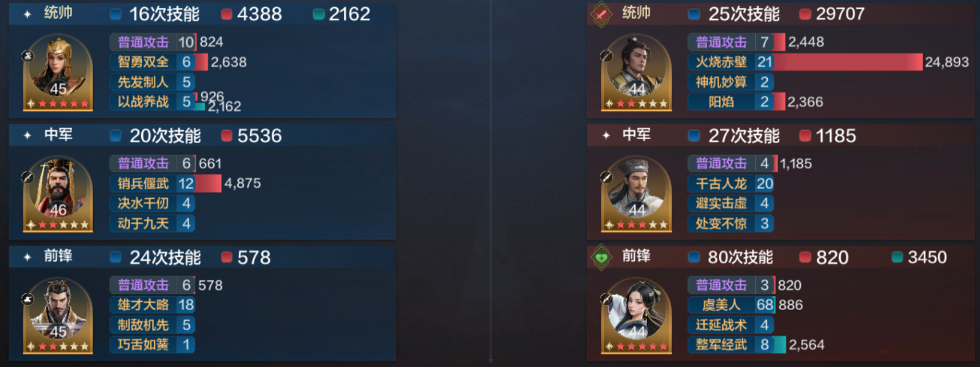
Task: Click the teal healing square next to 2162
Action: coord(318,14)
